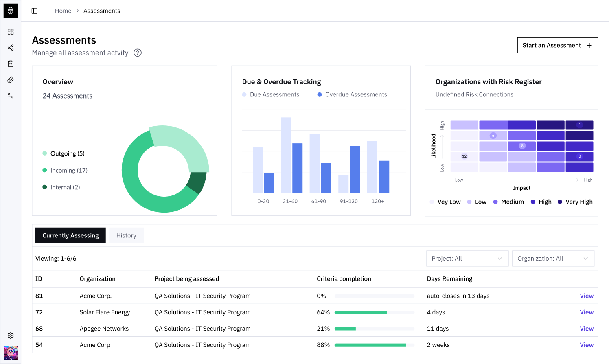Open the share connections sidebar icon
Viewport: 609px width, 364px height.
coord(11,48)
